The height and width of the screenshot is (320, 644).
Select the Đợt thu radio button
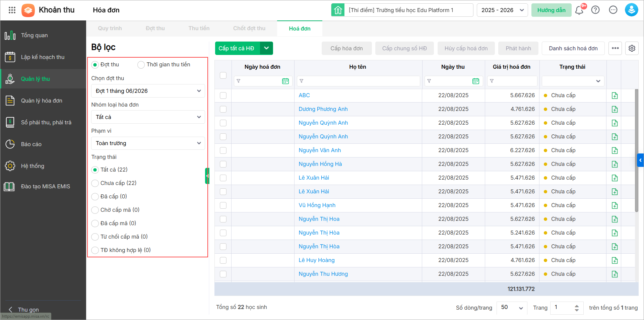point(95,65)
